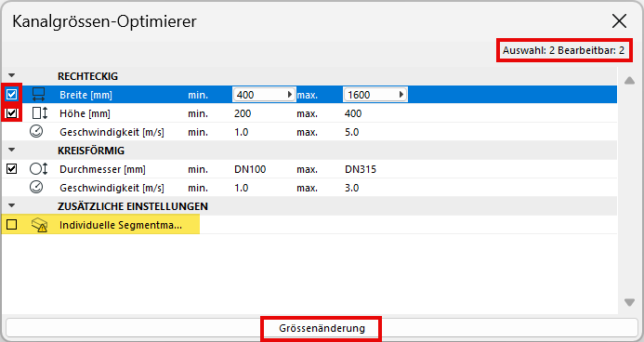Click the Höhe max. value 400
The width and height of the screenshot is (644, 342).
[x=353, y=113]
